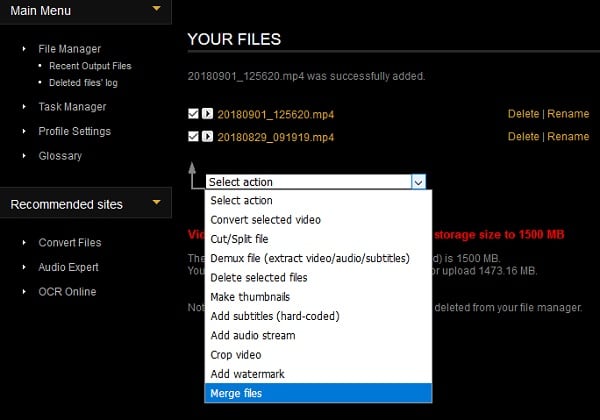Image resolution: width=600 pixels, height=420 pixels.
Task: Select Crop video from the list
Action: point(235,354)
